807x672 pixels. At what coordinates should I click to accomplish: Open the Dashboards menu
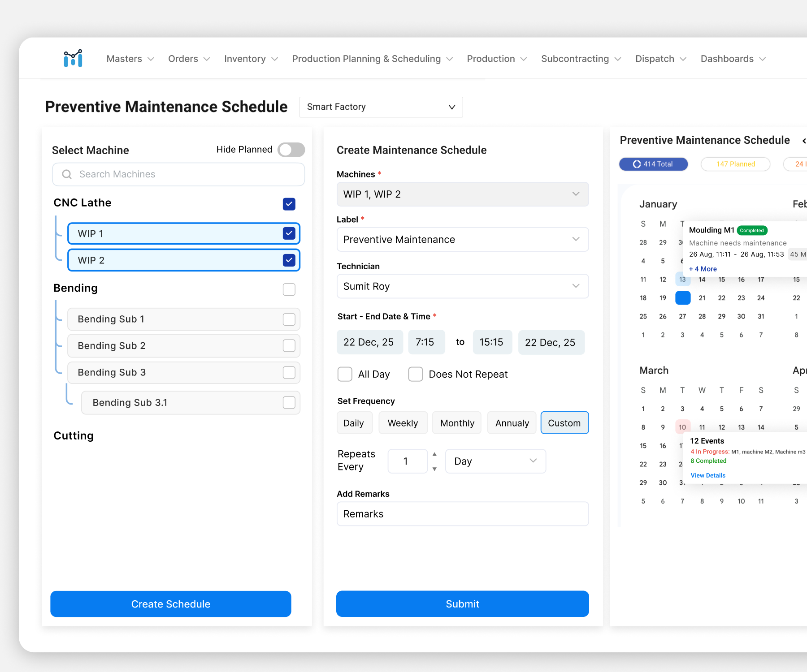click(733, 59)
